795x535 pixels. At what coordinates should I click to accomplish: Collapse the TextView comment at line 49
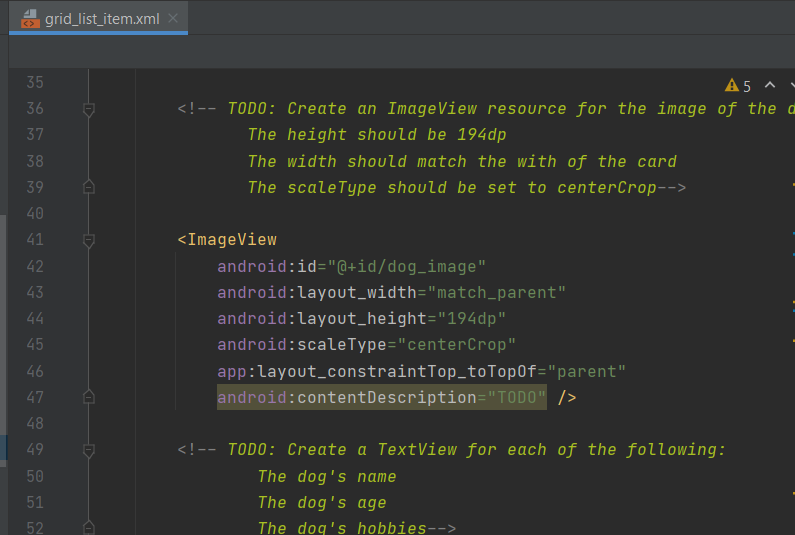[89, 450]
